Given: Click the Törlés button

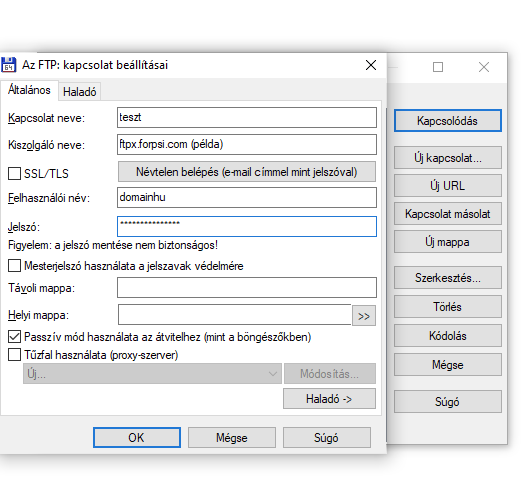Looking at the screenshot, I should tap(448, 306).
